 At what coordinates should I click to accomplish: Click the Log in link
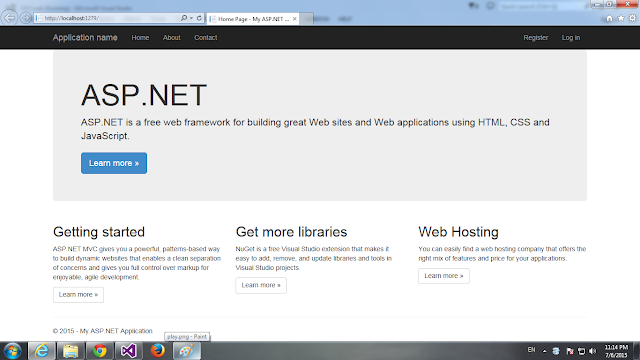tap(571, 38)
